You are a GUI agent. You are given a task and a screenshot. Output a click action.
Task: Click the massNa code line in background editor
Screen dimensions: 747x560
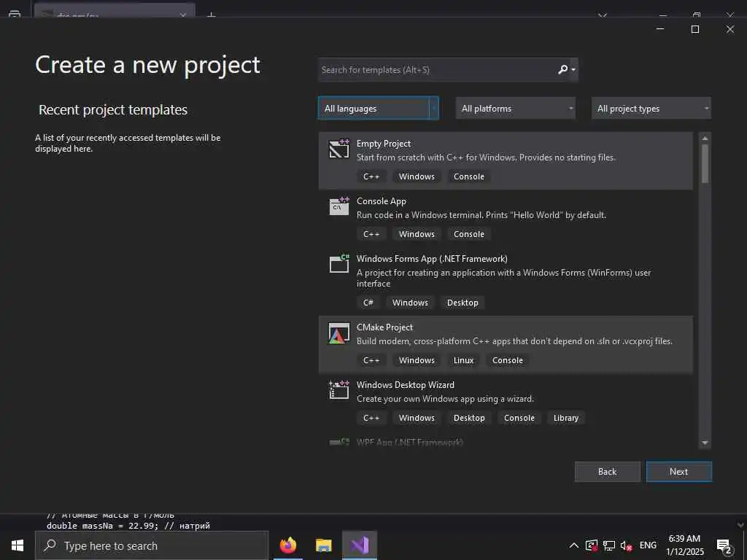(x=128, y=526)
